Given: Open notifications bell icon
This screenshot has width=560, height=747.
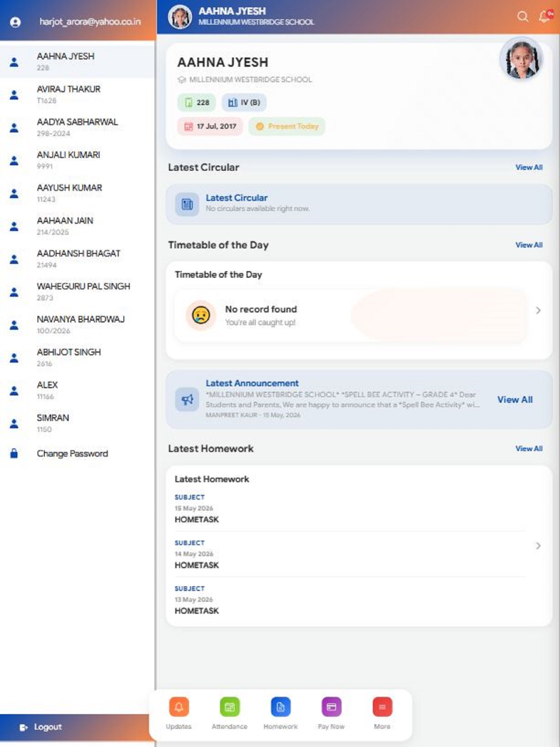Looking at the screenshot, I should 545,16.
